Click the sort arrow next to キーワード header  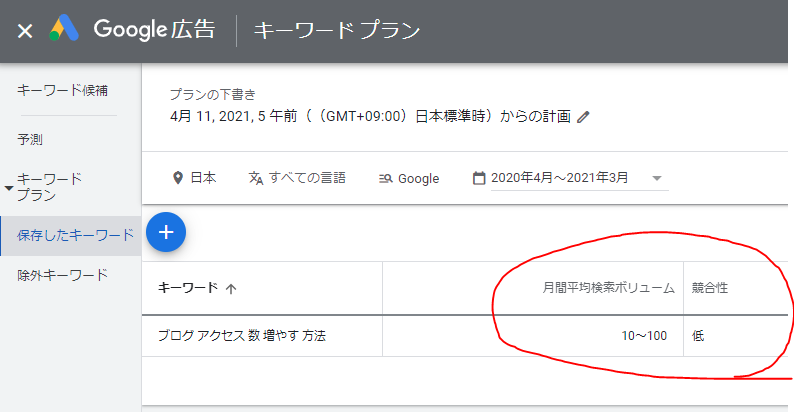(x=232, y=288)
